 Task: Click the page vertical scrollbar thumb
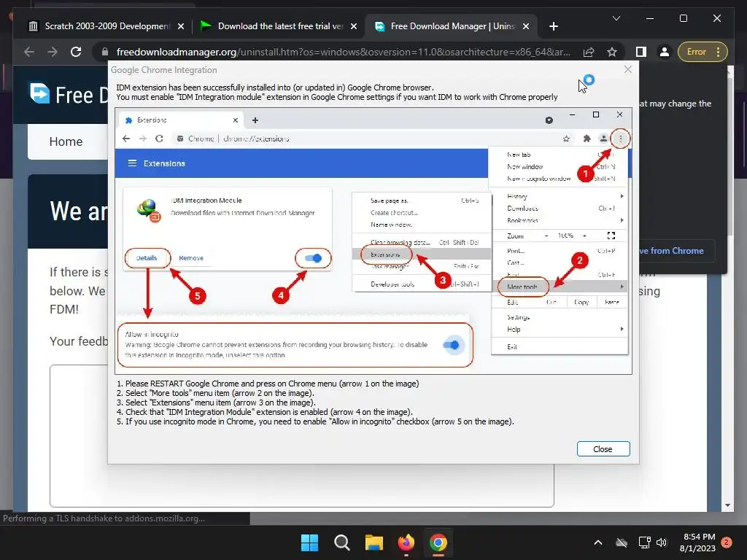[729, 157]
